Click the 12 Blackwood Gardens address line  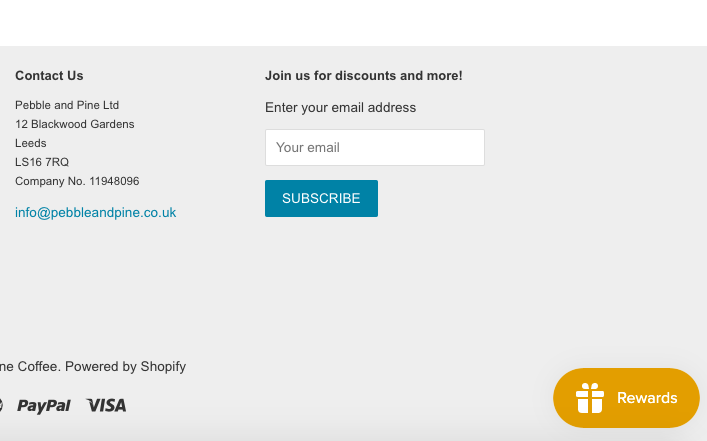(75, 124)
